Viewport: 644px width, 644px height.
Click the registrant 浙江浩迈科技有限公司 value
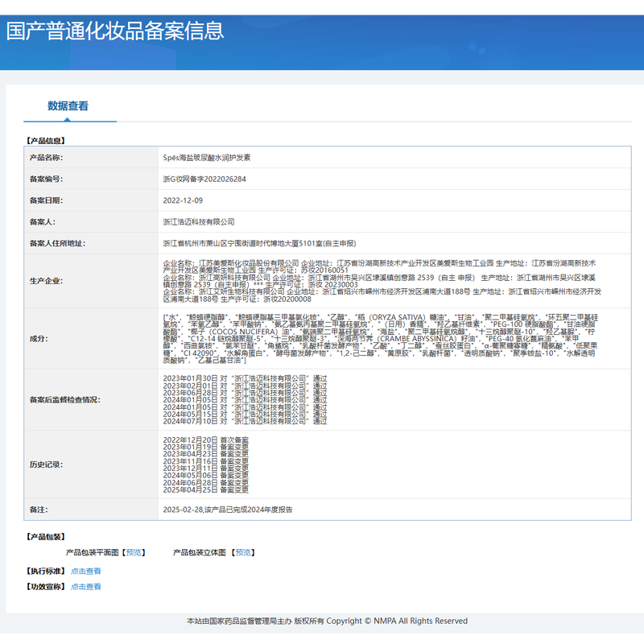[x=198, y=221]
